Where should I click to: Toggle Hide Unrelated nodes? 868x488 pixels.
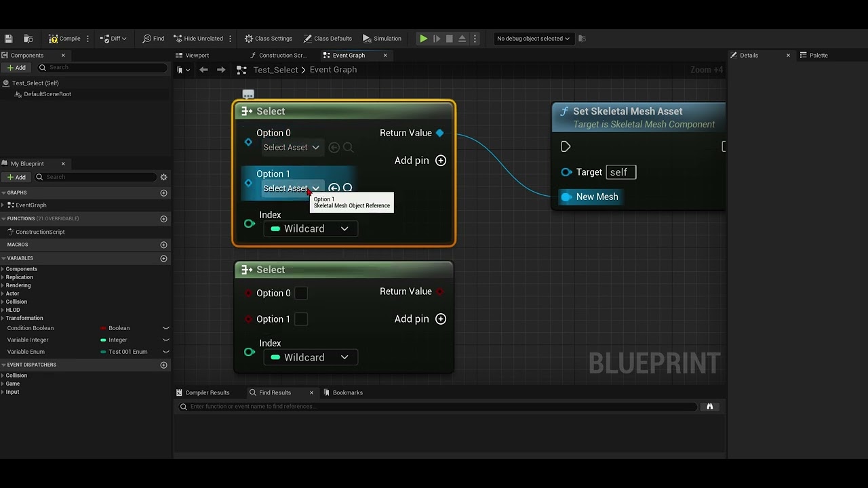[198, 39]
